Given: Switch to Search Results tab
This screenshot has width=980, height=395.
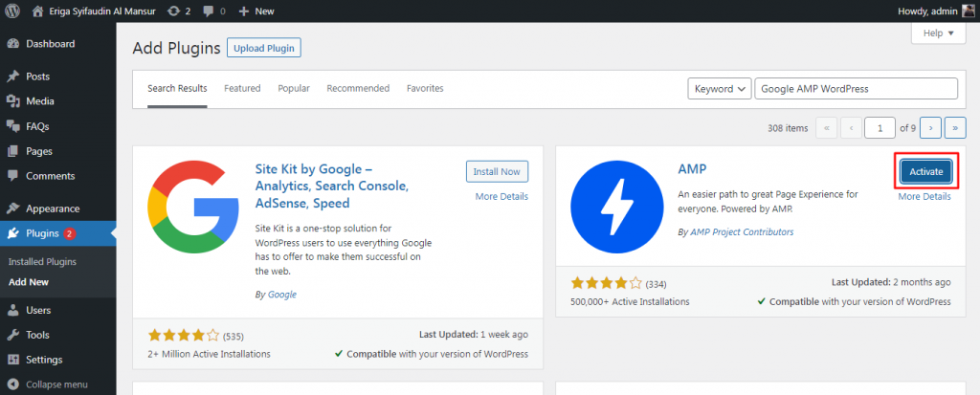Looking at the screenshot, I should pyautogui.click(x=177, y=89).
